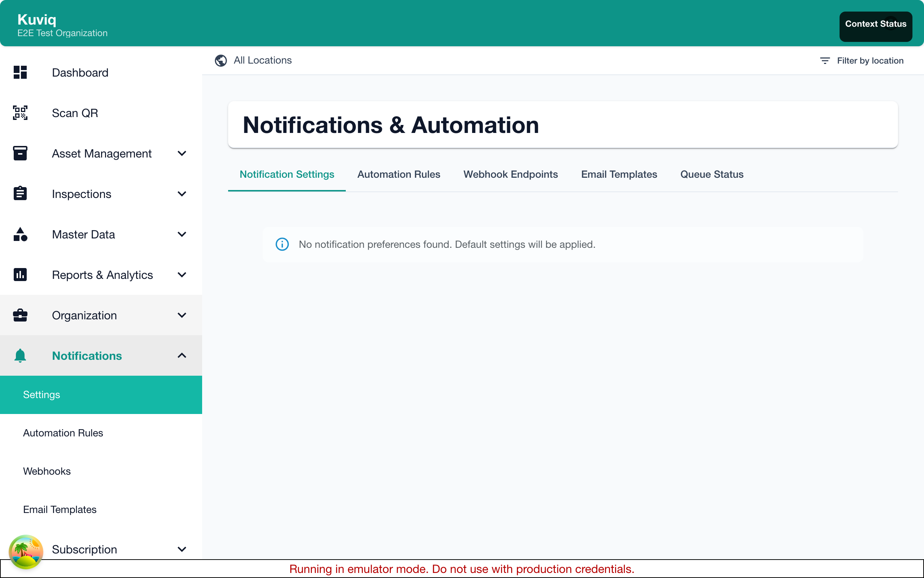
Task: Select Settings in the Notifications submenu
Action: pos(101,394)
